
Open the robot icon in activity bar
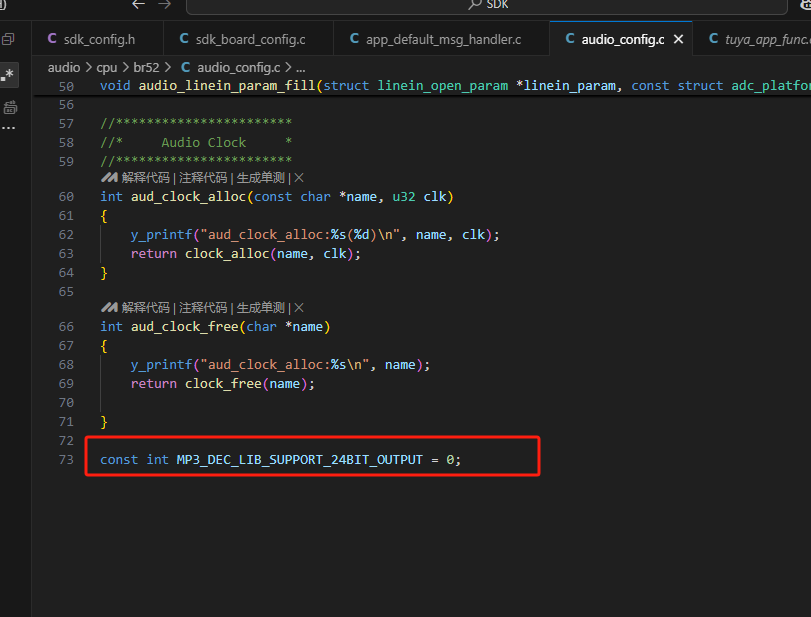pyautogui.click(x=10, y=108)
